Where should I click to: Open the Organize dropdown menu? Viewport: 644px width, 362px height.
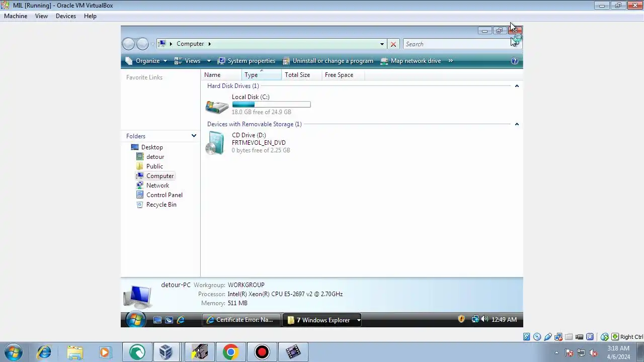(x=146, y=61)
